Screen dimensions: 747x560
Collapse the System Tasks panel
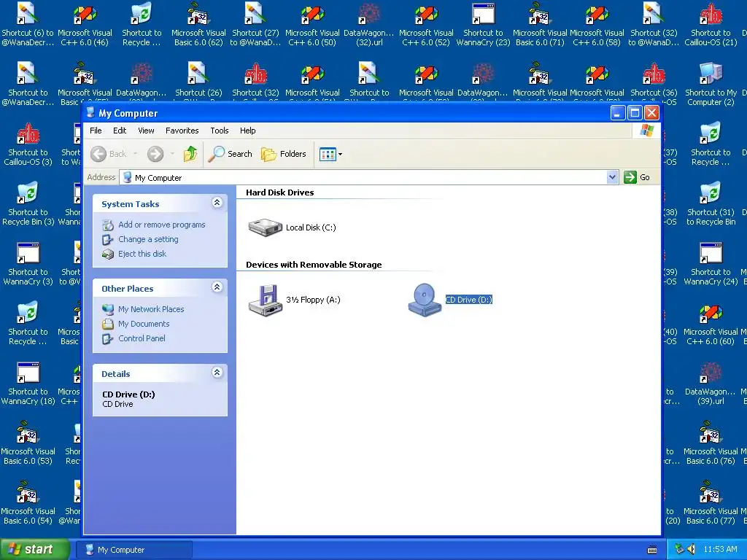217,203
